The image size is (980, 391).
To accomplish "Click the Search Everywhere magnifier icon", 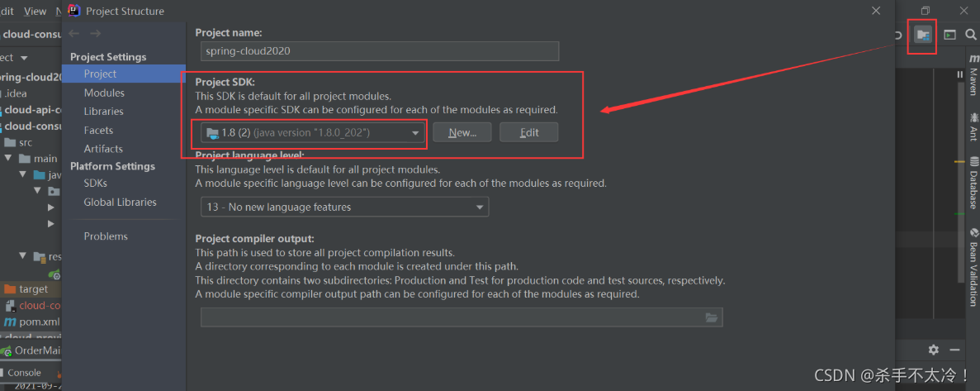I will [971, 35].
